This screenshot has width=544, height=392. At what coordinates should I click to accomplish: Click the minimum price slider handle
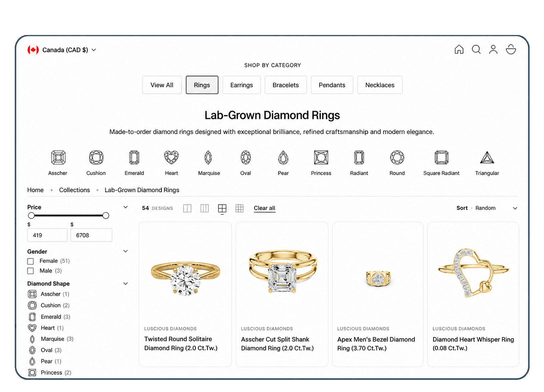point(31,216)
